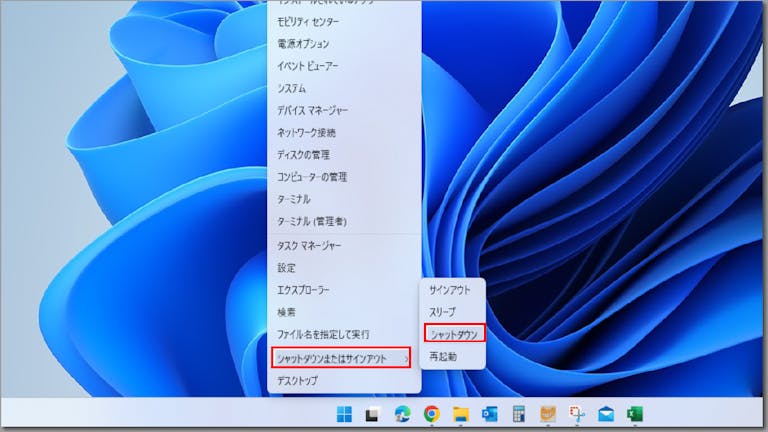Open the Mail envelope icon on taskbar
This screenshot has width=768, height=432.
[x=606, y=414]
